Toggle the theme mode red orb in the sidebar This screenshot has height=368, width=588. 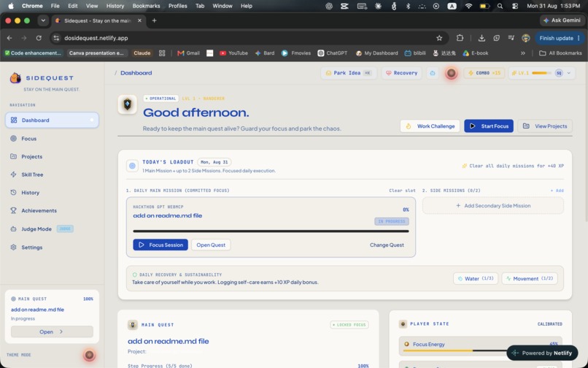(89, 355)
